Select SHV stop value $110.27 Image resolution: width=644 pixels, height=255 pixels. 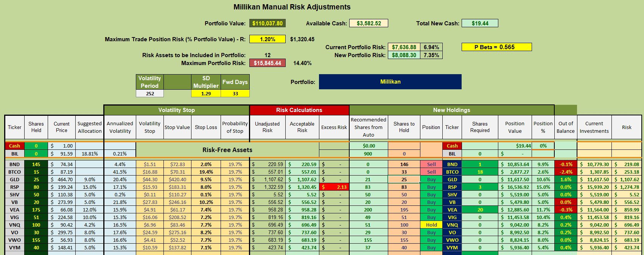(x=177, y=194)
